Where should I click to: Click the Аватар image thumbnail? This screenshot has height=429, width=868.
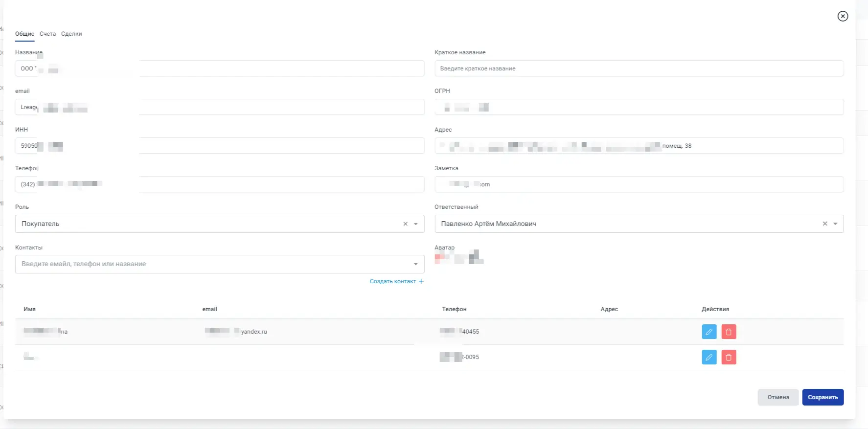pos(459,257)
